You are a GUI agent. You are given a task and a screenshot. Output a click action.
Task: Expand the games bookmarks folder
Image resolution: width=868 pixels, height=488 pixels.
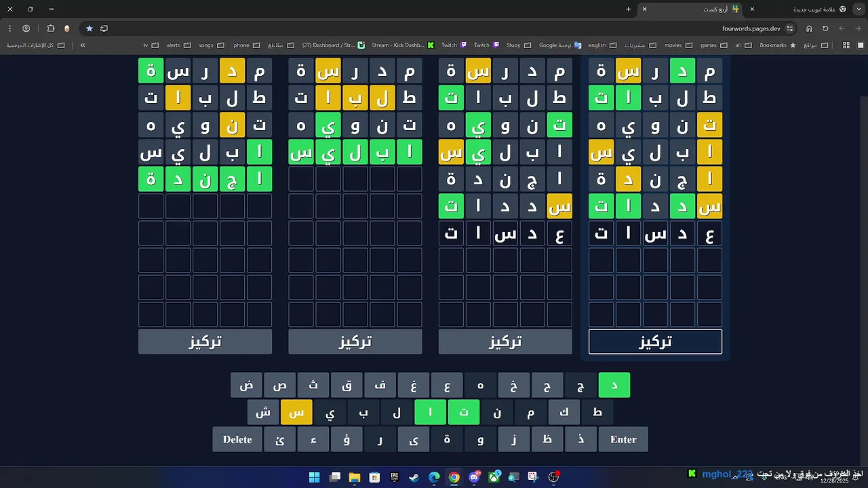pos(713,45)
